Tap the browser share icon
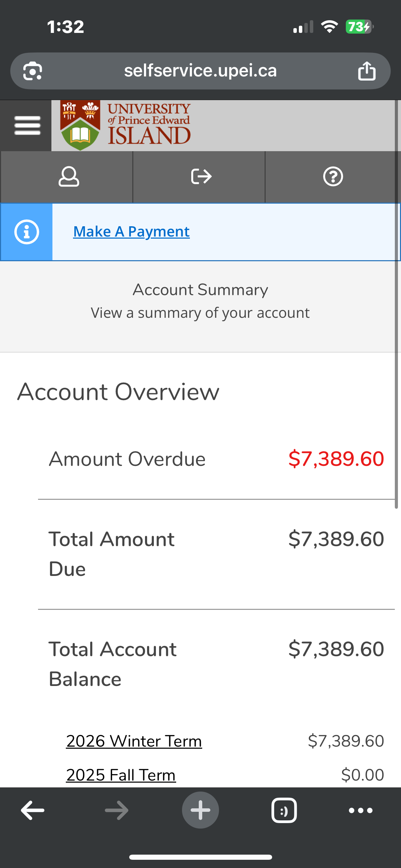 tap(367, 71)
